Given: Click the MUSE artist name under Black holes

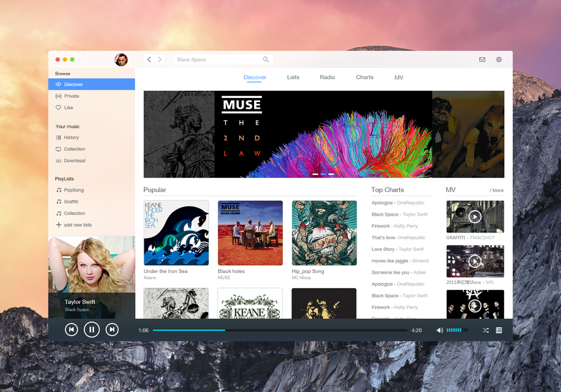Looking at the screenshot, I should [224, 278].
